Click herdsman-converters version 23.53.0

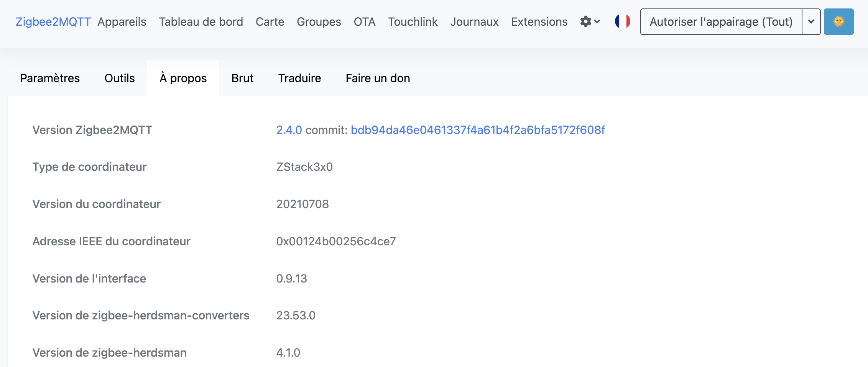[x=296, y=316]
